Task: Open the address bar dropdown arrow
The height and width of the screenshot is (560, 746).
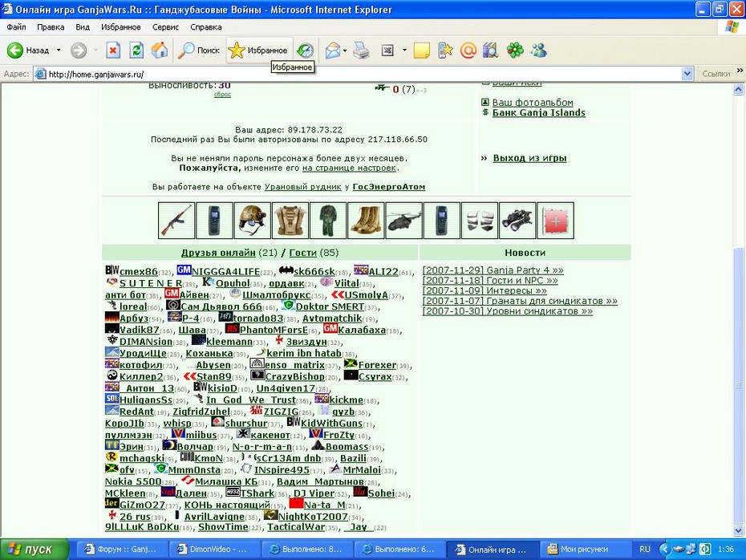Action: point(687,74)
